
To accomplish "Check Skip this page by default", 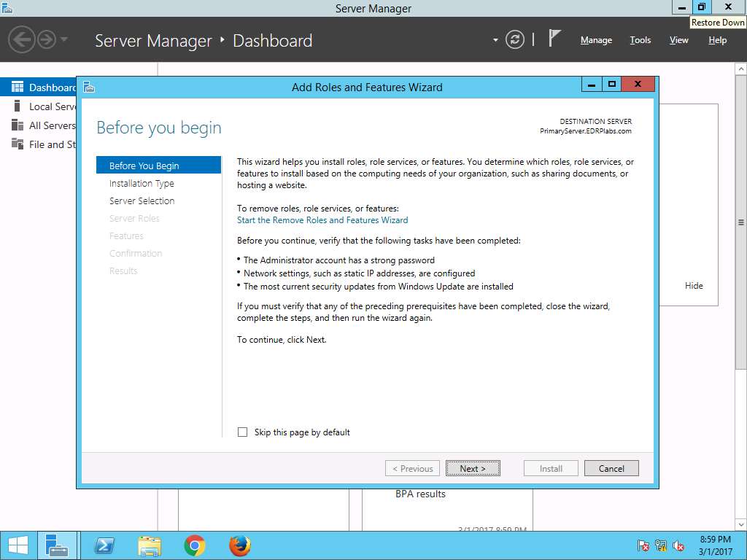I will 242,432.
